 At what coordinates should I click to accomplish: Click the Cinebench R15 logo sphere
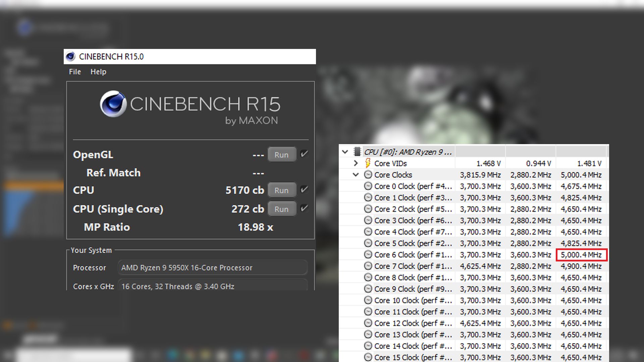113,104
